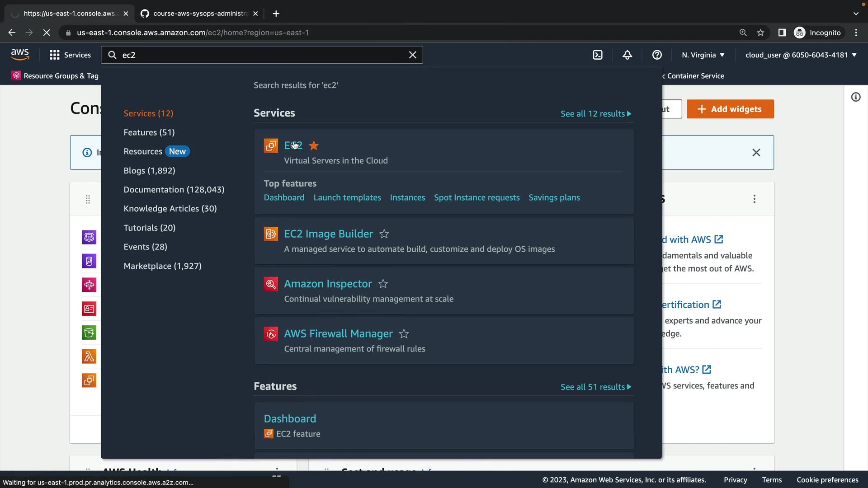
Task: Clear the ec2 search text with X
Action: (x=412, y=55)
